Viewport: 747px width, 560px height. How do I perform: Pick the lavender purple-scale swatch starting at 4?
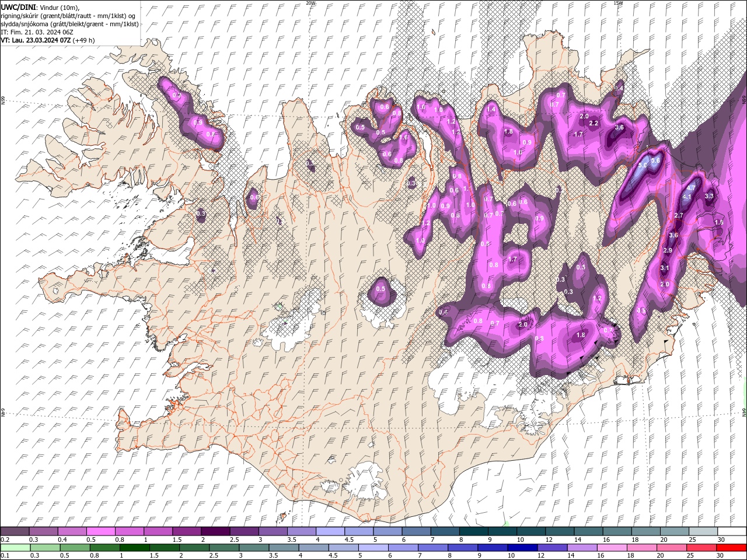point(329,531)
